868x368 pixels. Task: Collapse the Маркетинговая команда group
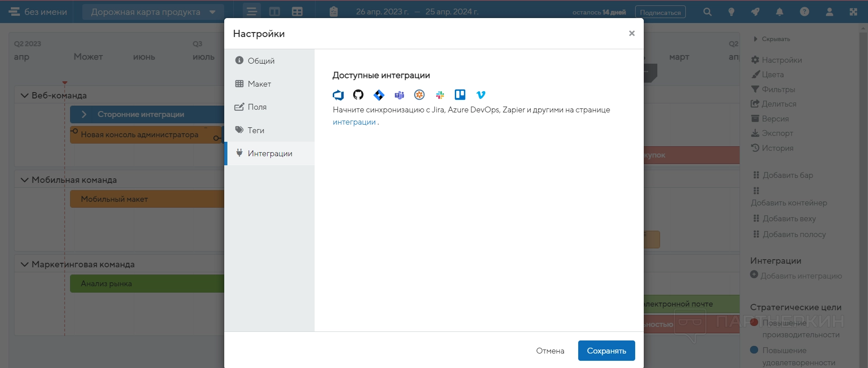[x=24, y=264]
